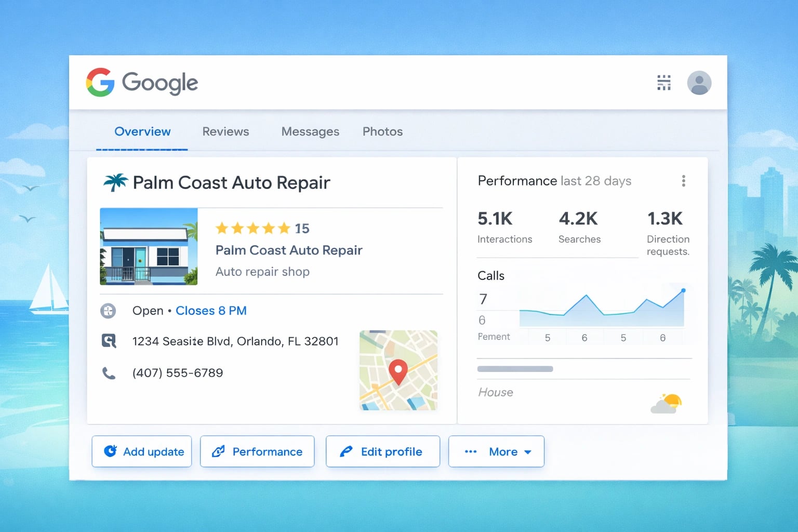This screenshot has height=532, width=798.
Task: Click the clock icon beside business hours
Action: tap(108, 311)
